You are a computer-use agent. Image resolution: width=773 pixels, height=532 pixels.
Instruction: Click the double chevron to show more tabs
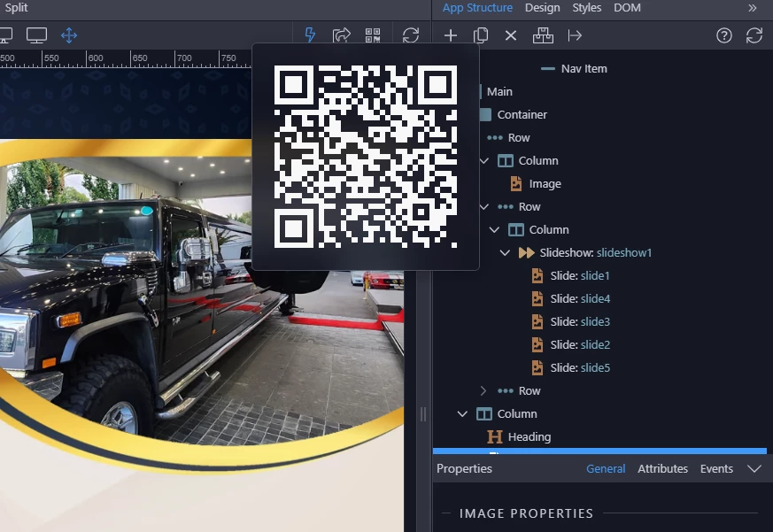coord(752,8)
